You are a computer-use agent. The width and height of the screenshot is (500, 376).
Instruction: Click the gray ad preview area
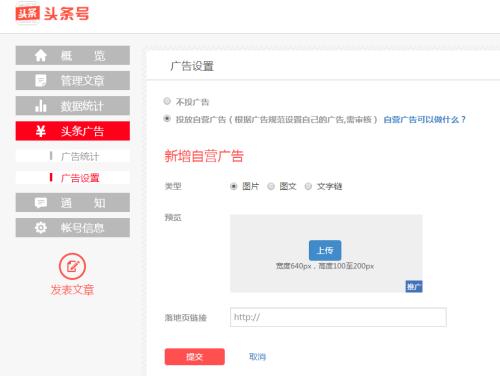(x=326, y=253)
